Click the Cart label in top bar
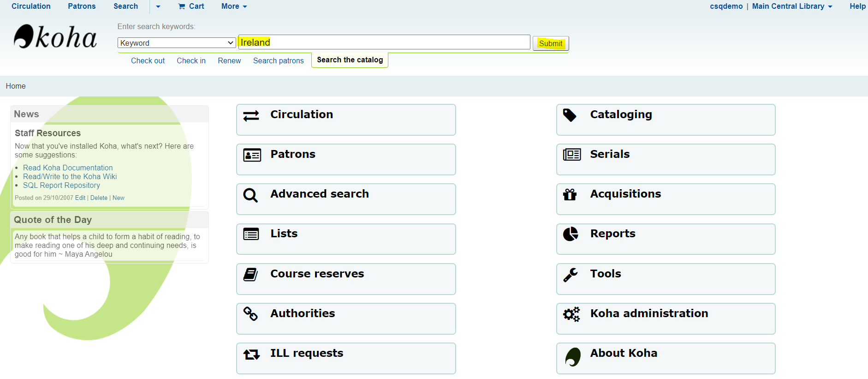Image resolution: width=868 pixels, height=379 pixels. click(x=196, y=6)
